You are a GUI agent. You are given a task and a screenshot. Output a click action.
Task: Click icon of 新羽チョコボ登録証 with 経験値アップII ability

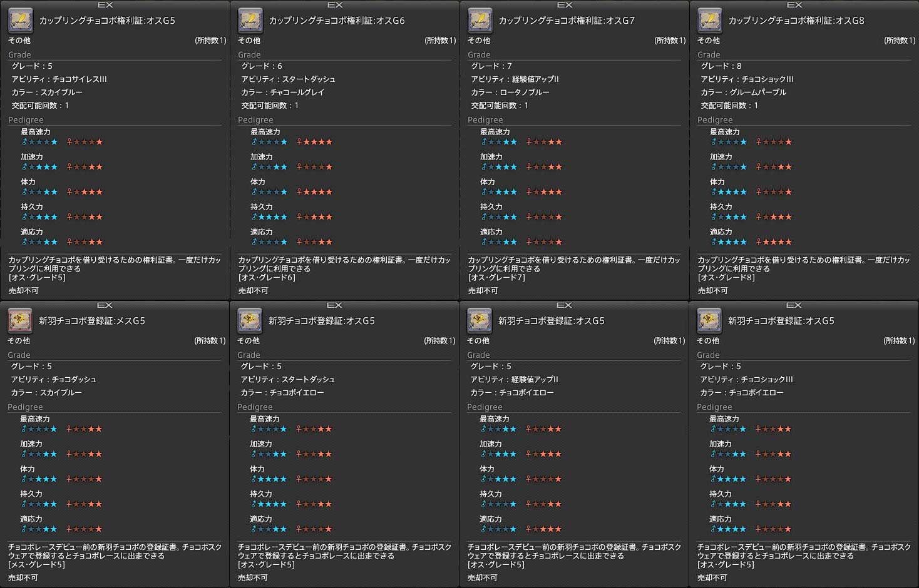click(479, 321)
